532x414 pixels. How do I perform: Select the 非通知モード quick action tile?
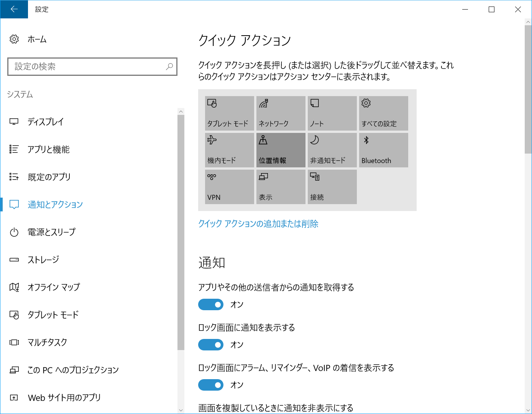[x=332, y=150]
